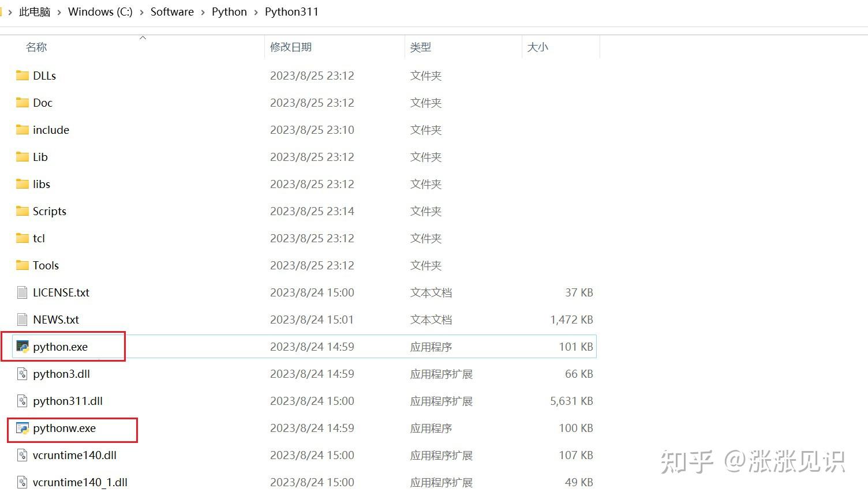Viewport: 868px width, 496px height.
Task: Select the include folder name
Action: pyautogui.click(x=51, y=130)
